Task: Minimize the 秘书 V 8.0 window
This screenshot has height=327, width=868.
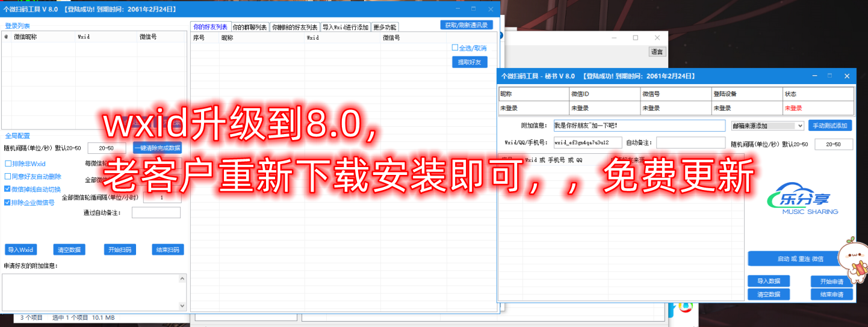Action: point(815,76)
